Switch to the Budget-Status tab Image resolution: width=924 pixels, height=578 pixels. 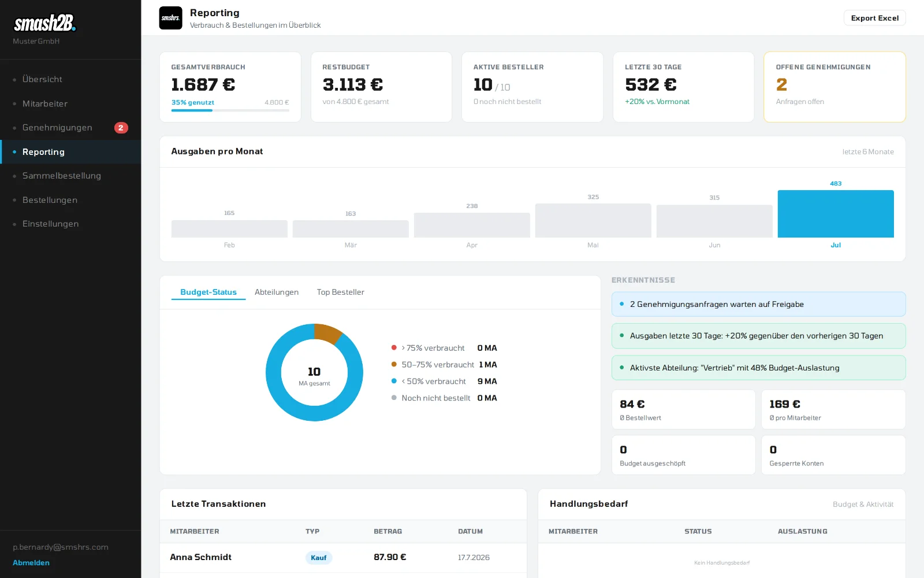(208, 292)
